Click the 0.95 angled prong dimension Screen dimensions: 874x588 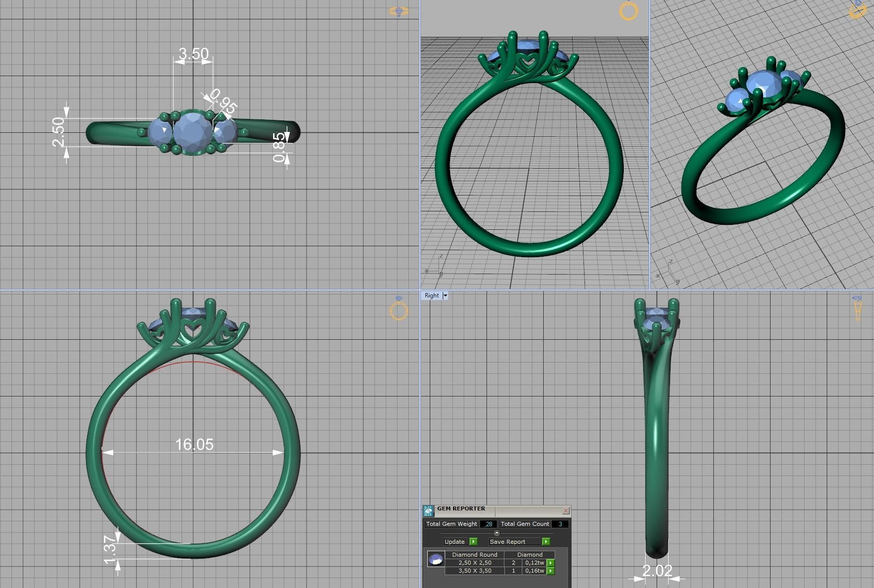223,101
